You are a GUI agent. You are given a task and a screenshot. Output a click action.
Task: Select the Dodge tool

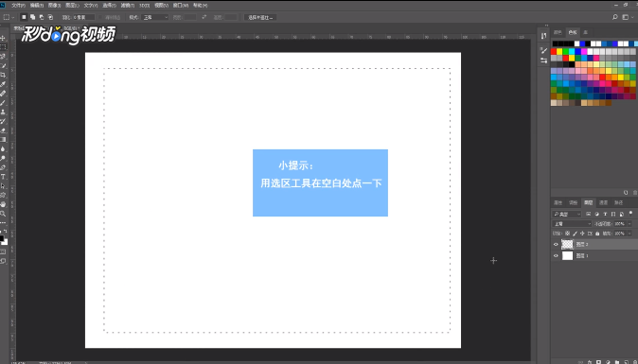coord(3,158)
